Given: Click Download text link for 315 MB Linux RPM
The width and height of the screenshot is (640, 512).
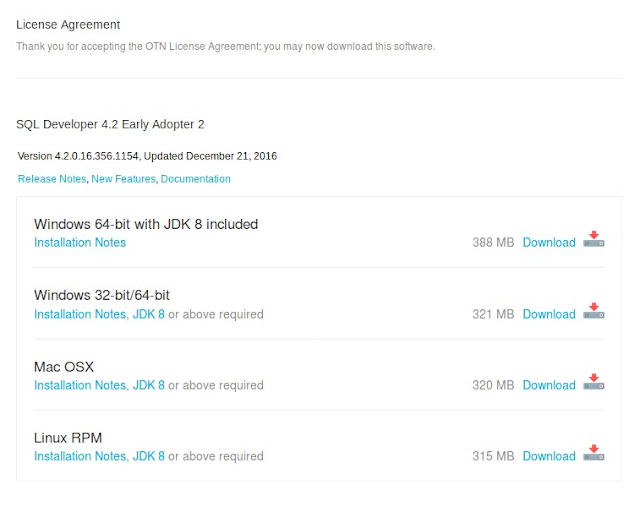Looking at the screenshot, I should point(549,456).
